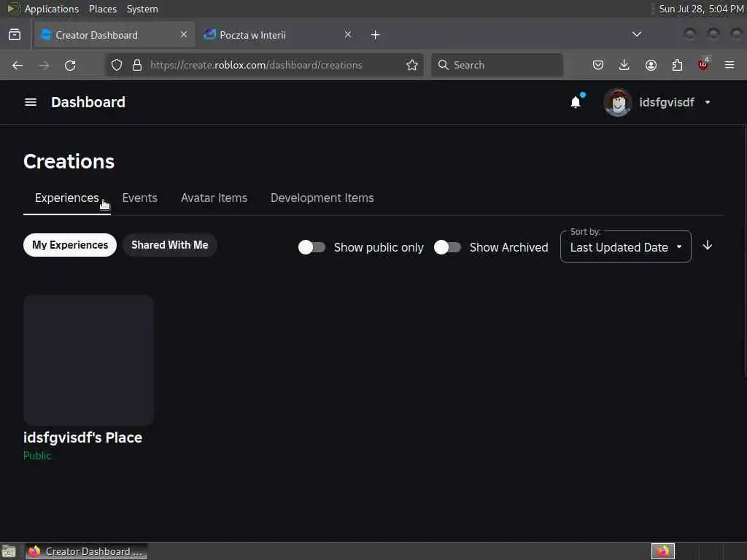This screenshot has height=560, width=747.
Task: Open Firefox application menu
Action: [729, 65]
